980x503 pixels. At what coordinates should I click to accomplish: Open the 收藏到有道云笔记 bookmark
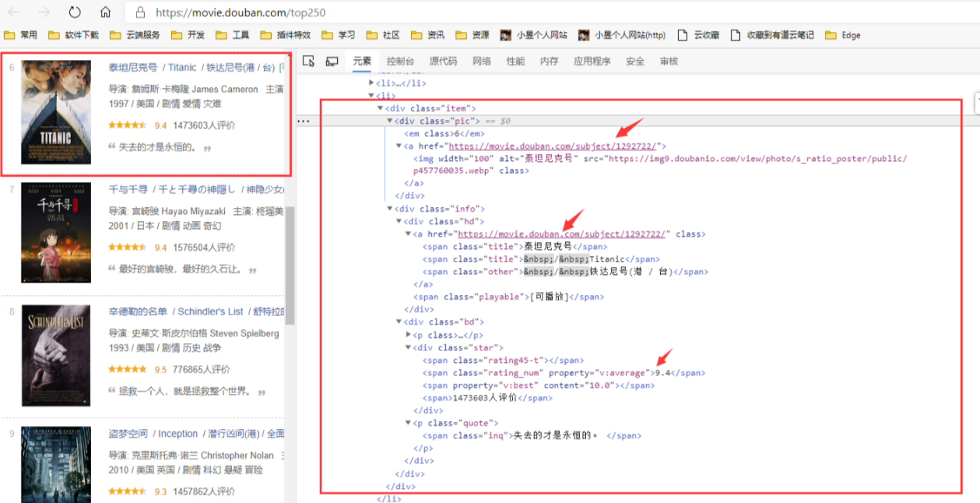point(772,35)
